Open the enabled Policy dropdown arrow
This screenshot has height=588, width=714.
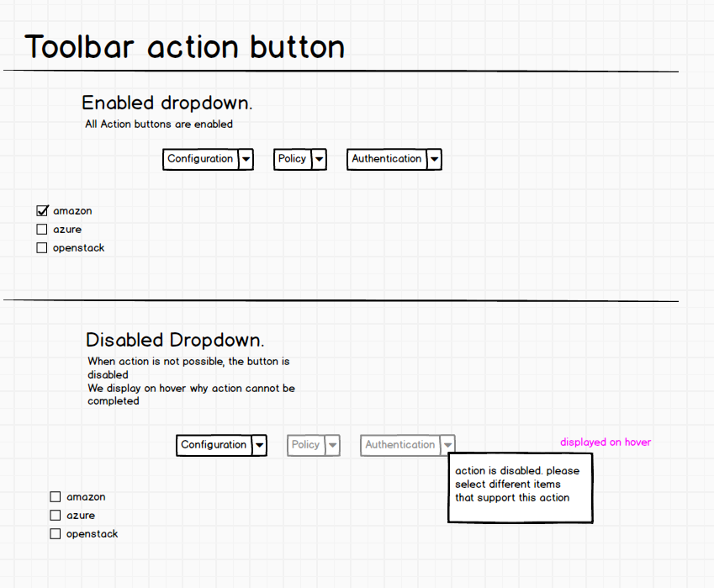point(320,160)
